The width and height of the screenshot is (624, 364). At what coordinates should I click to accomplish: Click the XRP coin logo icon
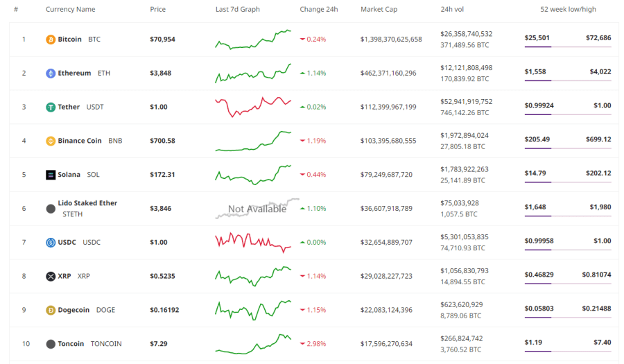[x=51, y=277]
